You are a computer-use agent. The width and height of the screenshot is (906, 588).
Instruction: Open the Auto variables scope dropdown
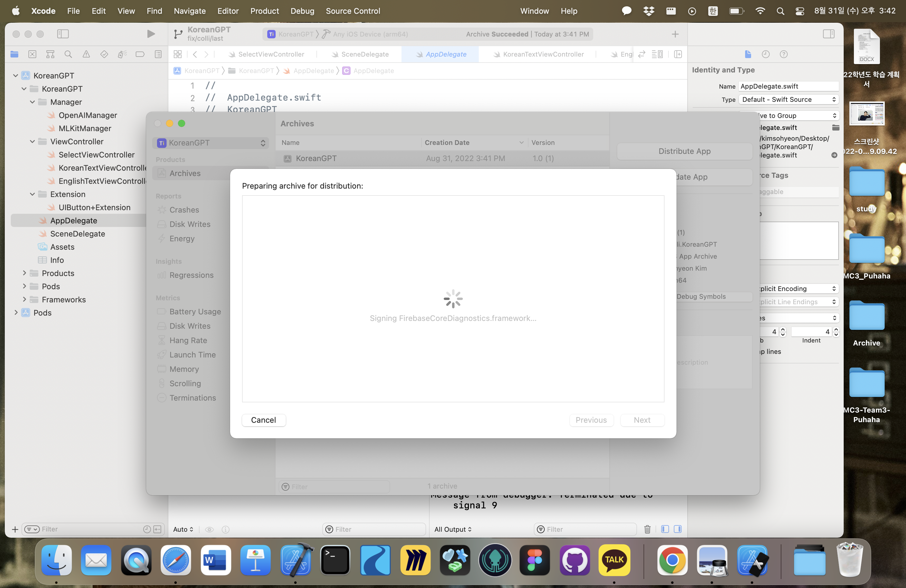(183, 529)
